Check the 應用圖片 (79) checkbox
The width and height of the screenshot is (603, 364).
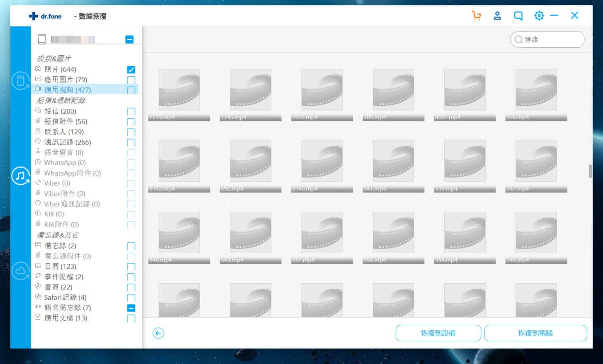(x=131, y=80)
